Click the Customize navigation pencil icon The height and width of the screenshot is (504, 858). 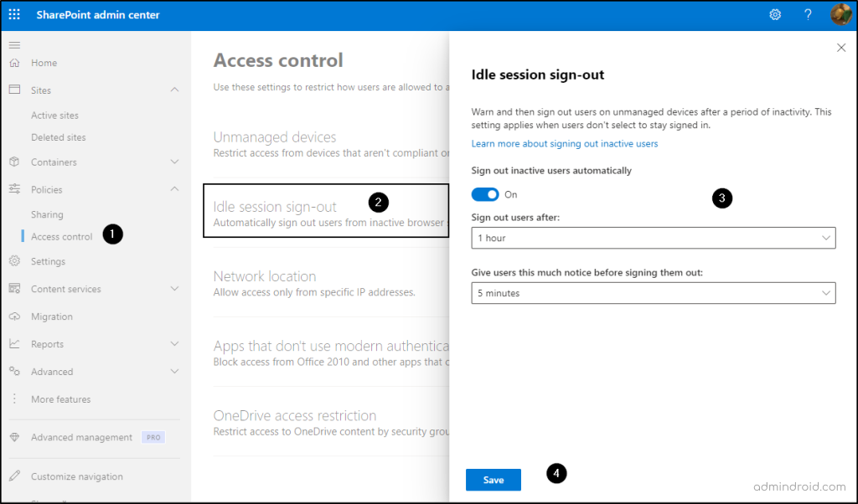[14, 476]
